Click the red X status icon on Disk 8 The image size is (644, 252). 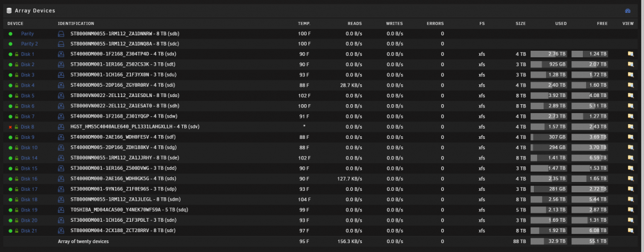[10, 127]
